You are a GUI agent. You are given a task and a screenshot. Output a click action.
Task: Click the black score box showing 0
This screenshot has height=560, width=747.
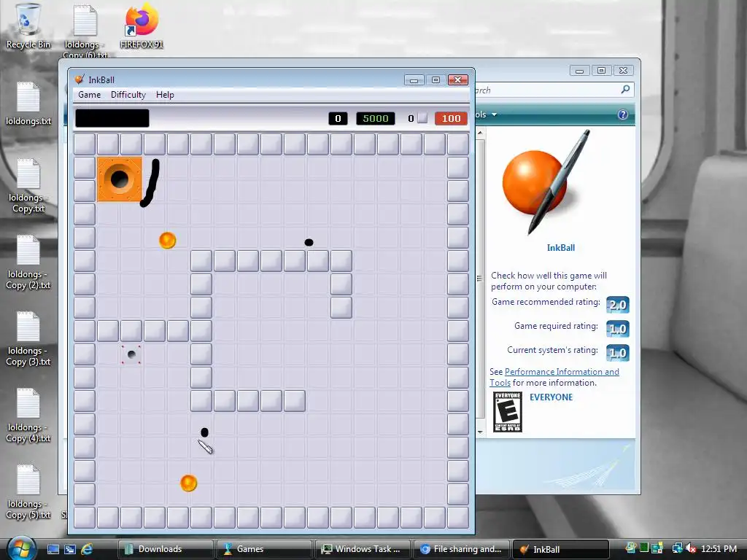pos(338,119)
